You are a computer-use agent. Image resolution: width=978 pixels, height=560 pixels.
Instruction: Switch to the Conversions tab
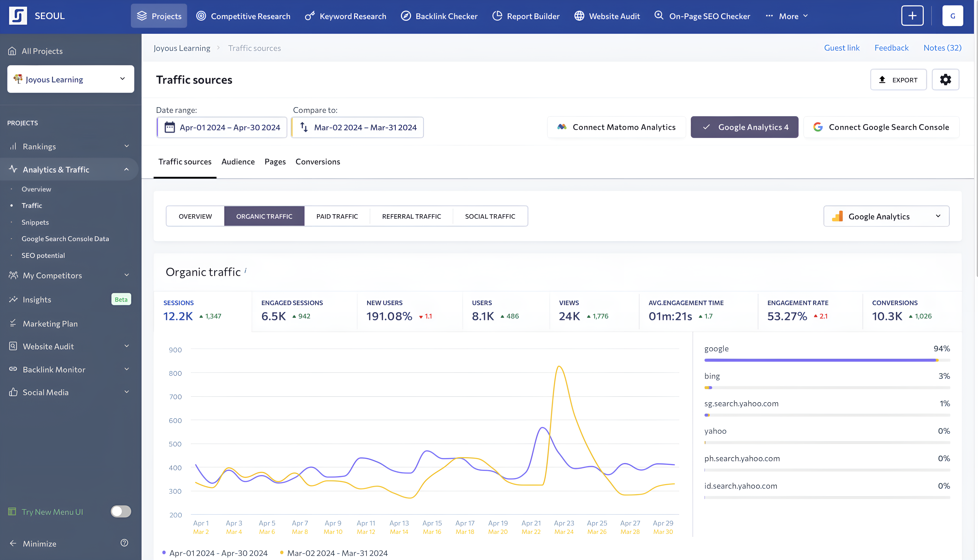pos(318,162)
